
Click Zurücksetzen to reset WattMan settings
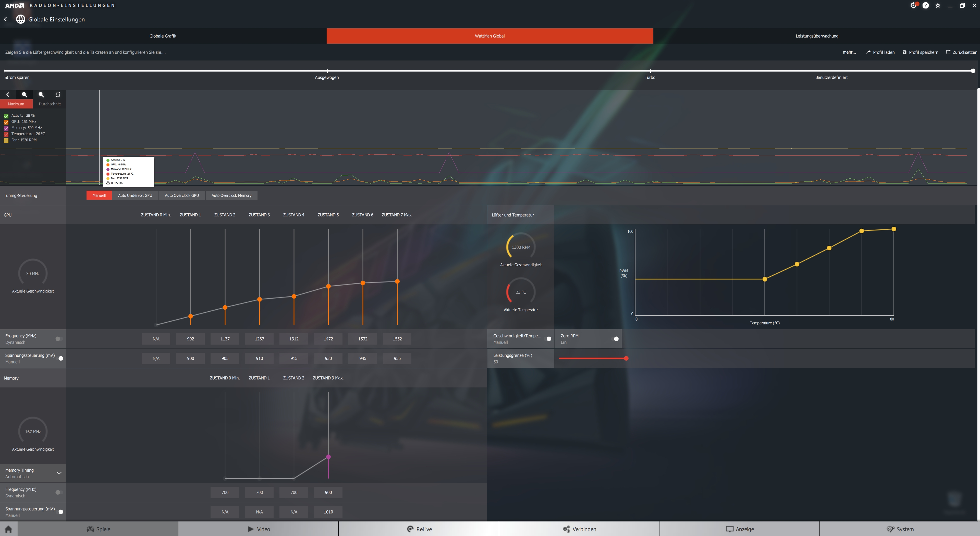961,52
